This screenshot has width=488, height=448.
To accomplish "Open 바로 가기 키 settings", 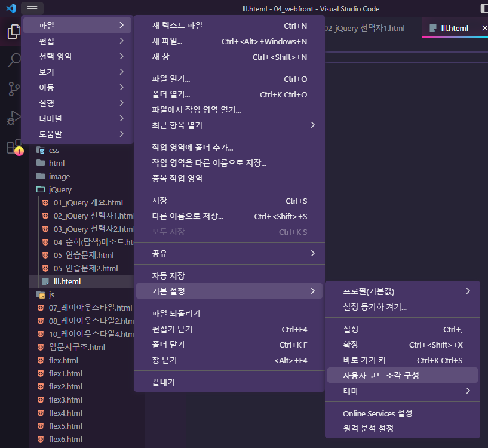I will tap(403, 360).
